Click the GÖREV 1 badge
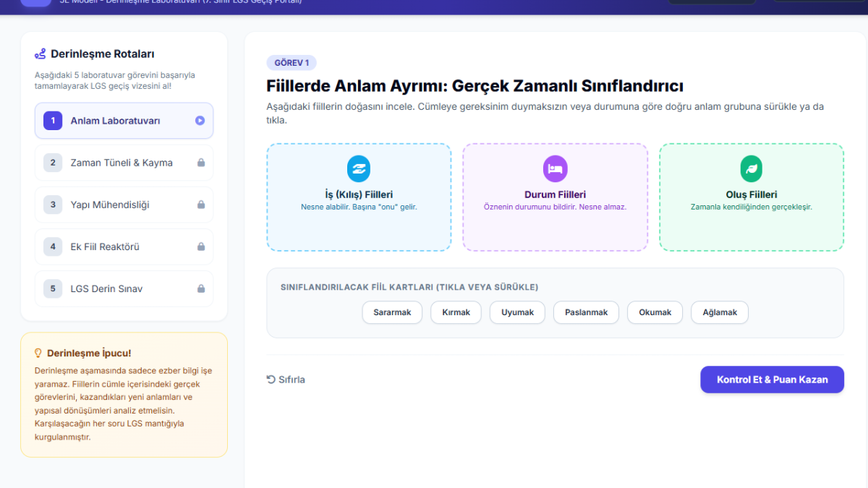Screen dimensions: 868x488 (x=292, y=63)
